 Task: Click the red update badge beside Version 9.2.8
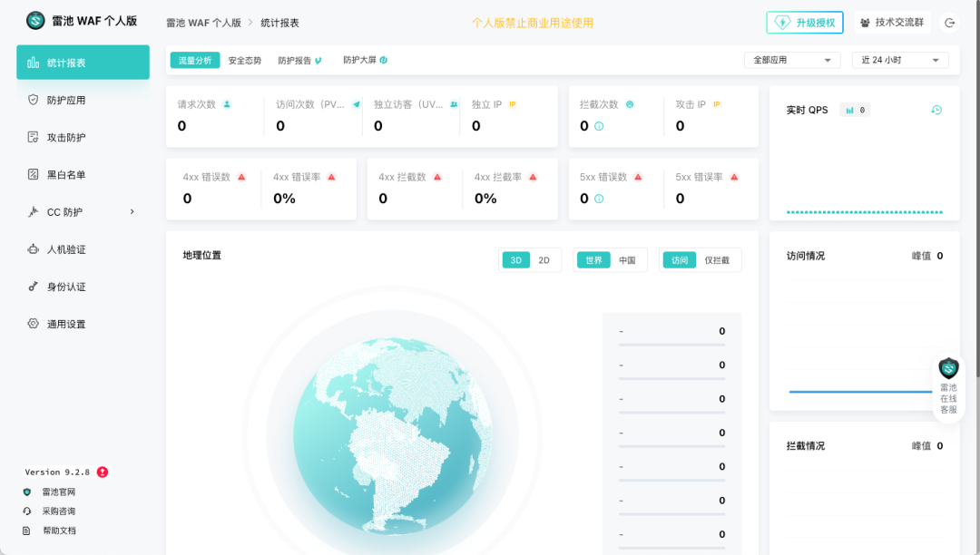(x=103, y=472)
